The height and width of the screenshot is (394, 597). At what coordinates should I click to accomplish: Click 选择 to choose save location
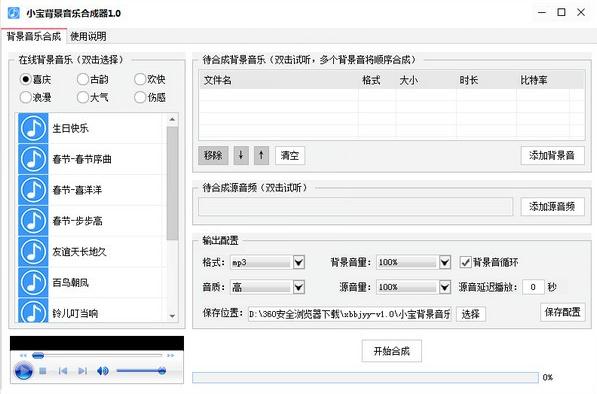[x=471, y=314]
